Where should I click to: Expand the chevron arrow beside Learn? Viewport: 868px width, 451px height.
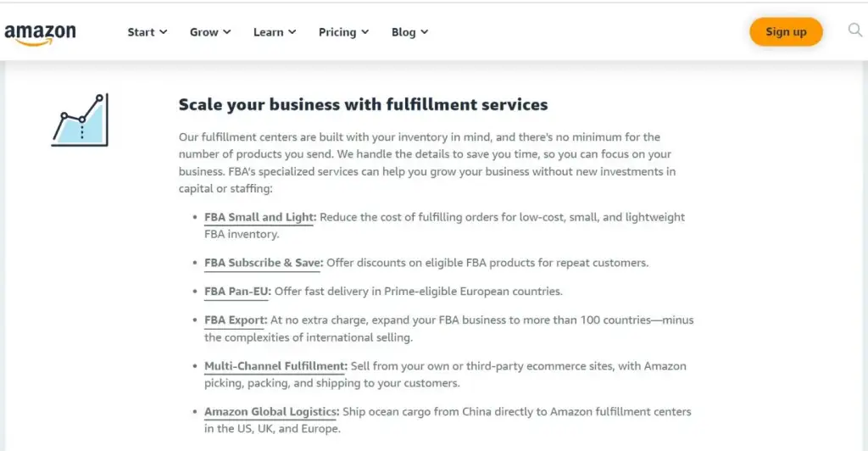[292, 32]
